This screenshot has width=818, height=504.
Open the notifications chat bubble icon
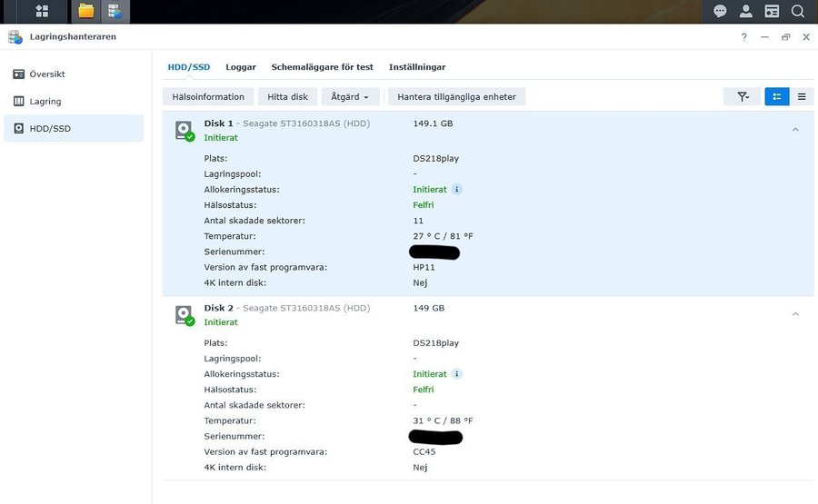(x=720, y=11)
